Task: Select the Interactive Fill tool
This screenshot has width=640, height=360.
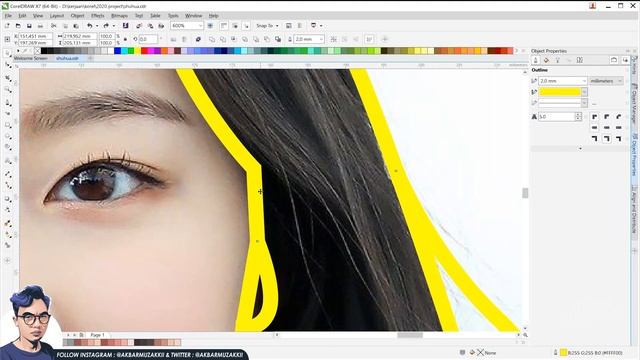Action: [x=8, y=235]
